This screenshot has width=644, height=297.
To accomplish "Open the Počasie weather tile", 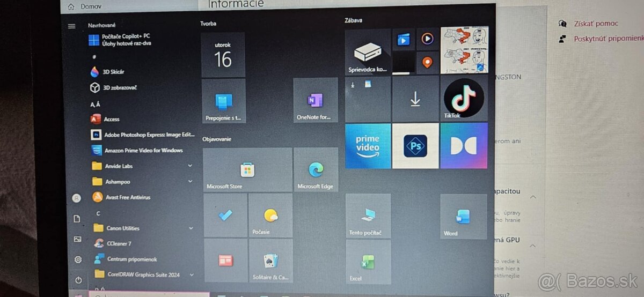I will (270, 216).
